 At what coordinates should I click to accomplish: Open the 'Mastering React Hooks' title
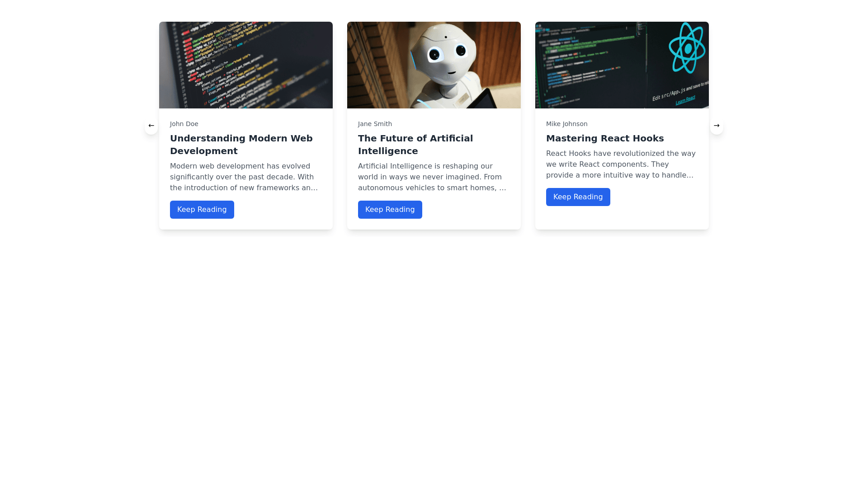(x=604, y=138)
